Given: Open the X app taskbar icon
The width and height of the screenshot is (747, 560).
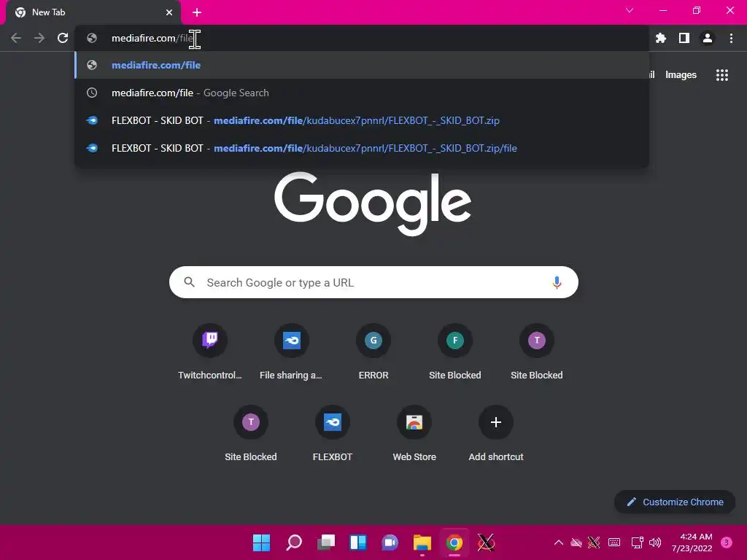Looking at the screenshot, I should click(486, 542).
